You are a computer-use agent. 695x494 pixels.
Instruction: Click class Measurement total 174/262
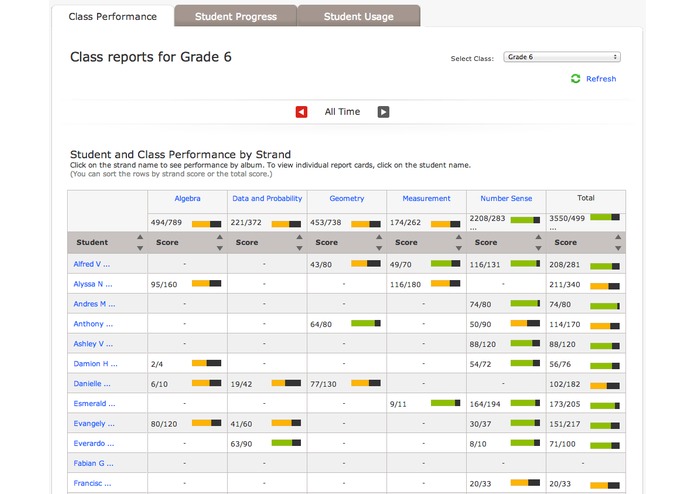click(x=405, y=222)
